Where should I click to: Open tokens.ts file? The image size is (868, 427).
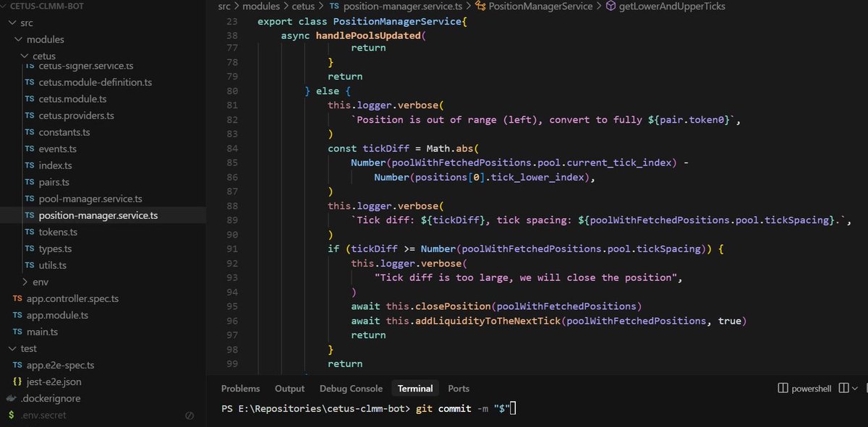58,232
